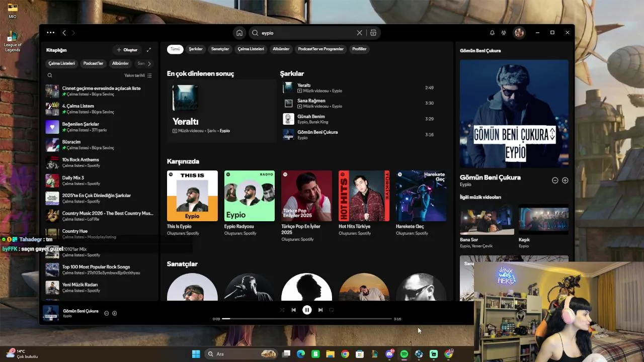The image size is (644, 362).
Task: Open the Kaşık related music video
Action: point(543,226)
